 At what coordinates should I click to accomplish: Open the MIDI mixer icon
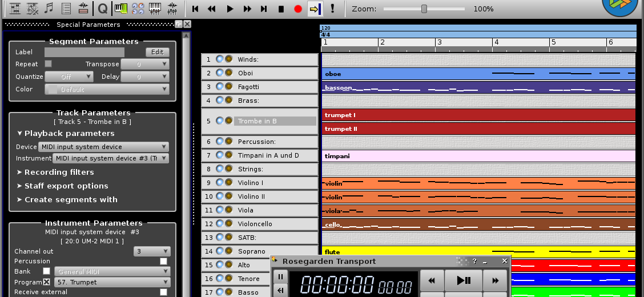click(155, 9)
